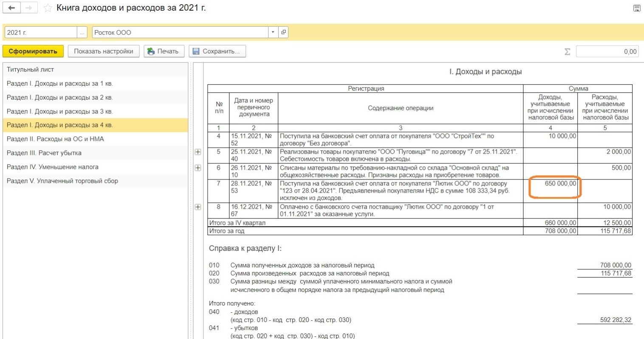Click the СтройТех payment operation description
Viewport: 644px width, 339px height.
(x=401, y=140)
